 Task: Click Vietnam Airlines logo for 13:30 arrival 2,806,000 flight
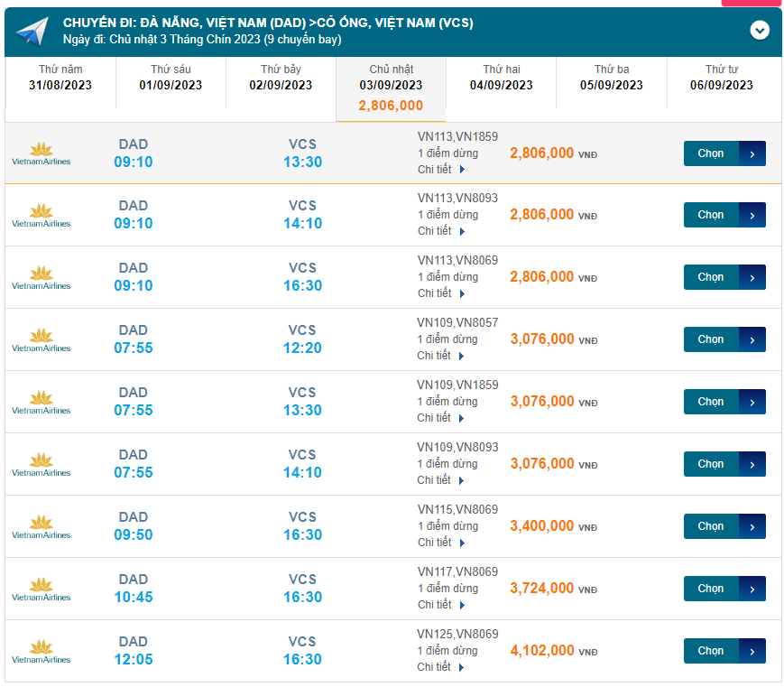pos(41,153)
